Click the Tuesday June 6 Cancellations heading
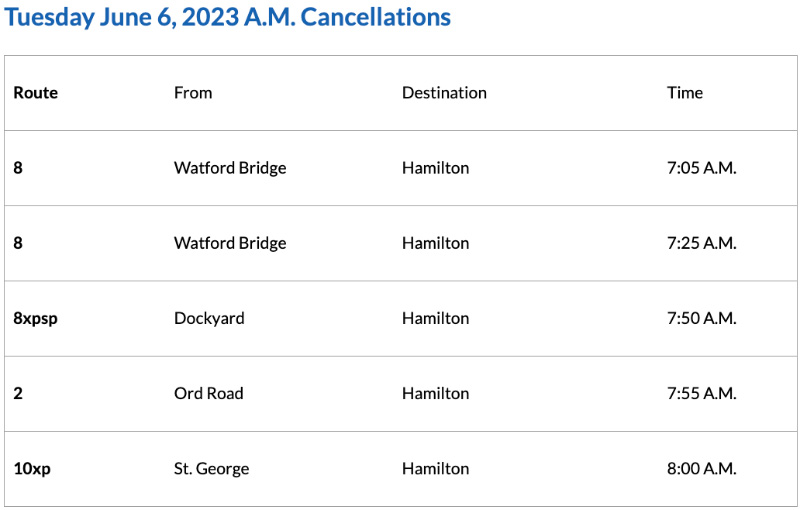 point(228,17)
